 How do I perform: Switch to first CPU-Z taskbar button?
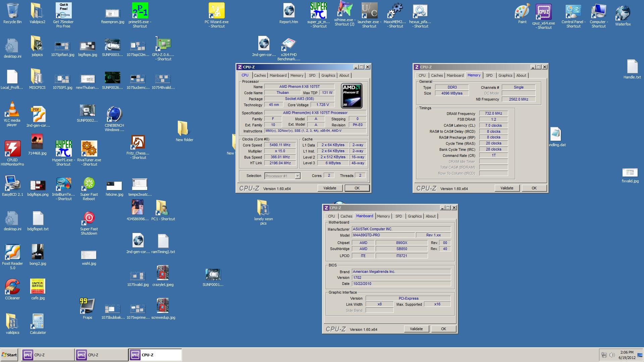(48, 355)
